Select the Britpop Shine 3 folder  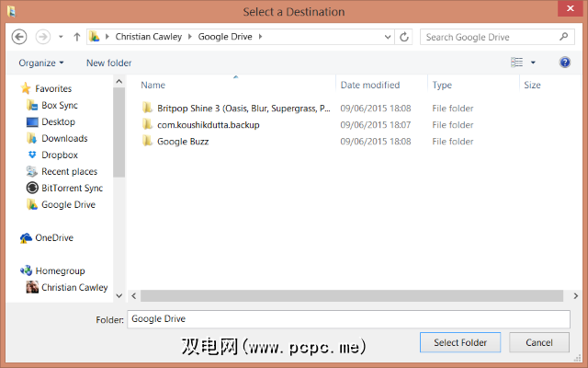point(243,109)
